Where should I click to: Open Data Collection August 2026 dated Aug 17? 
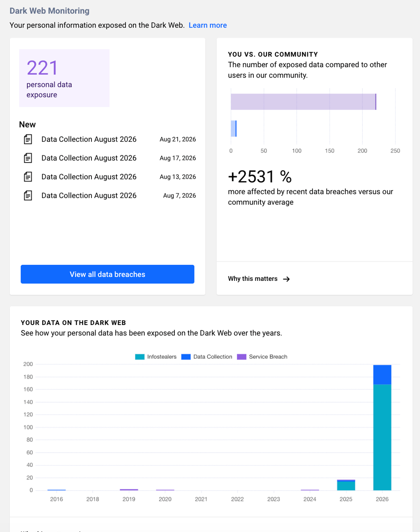89,158
